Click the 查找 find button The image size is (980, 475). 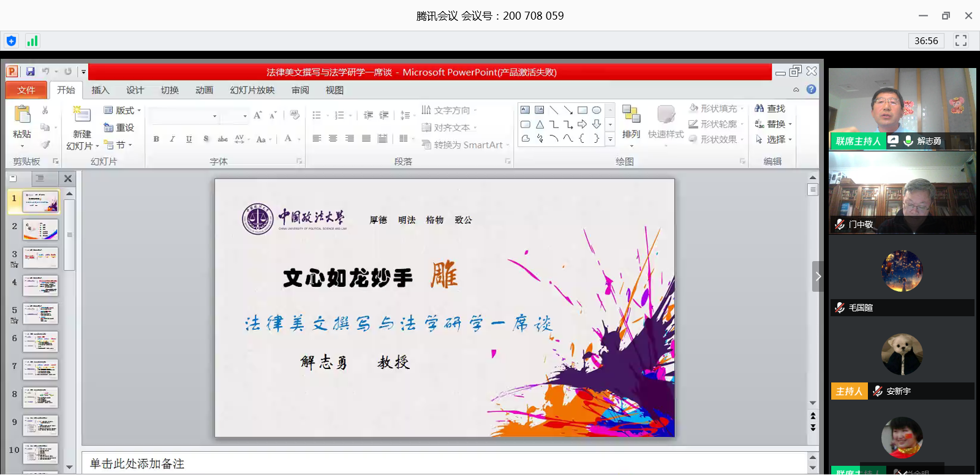point(770,108)
